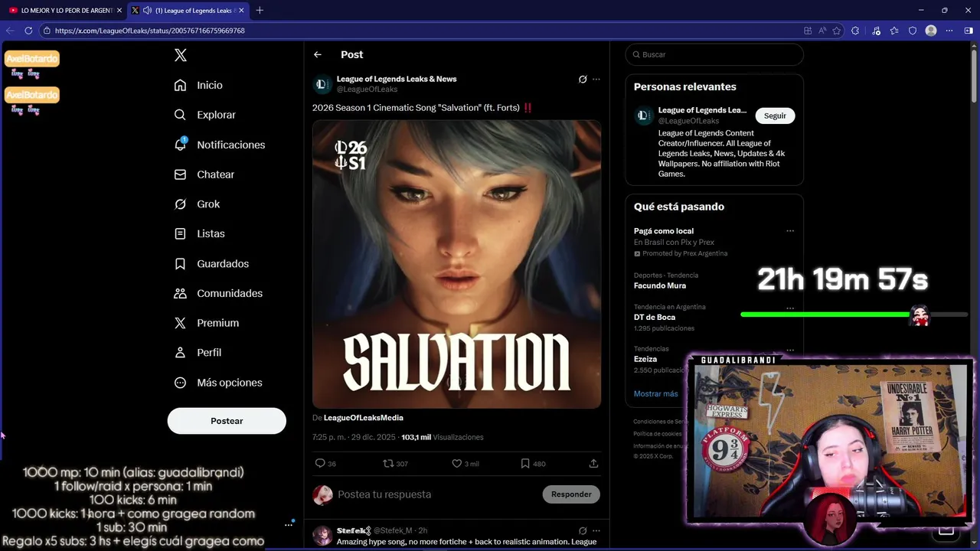Go back with the Post arrow

point(318,54)
